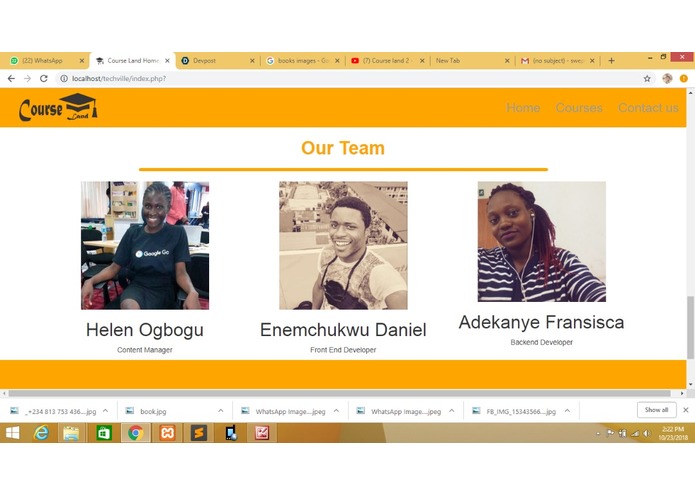This screenshot has width=695, height=494.
Task: Open menu for FB_IMG download
Action: tap(567, 411)
